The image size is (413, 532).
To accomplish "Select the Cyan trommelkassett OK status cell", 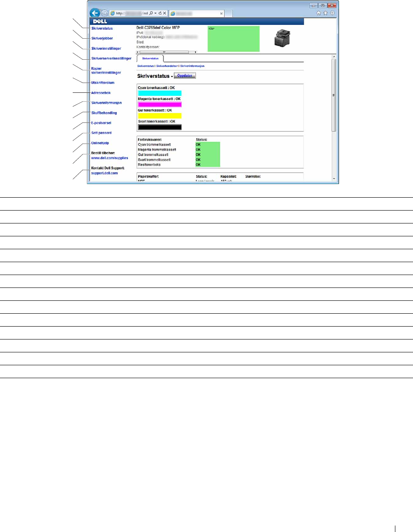I will (x=208, y=145).
